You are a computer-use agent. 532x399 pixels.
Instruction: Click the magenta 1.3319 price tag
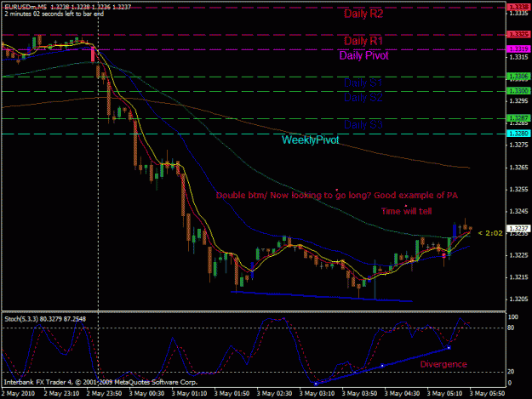[x=518, y=49]
